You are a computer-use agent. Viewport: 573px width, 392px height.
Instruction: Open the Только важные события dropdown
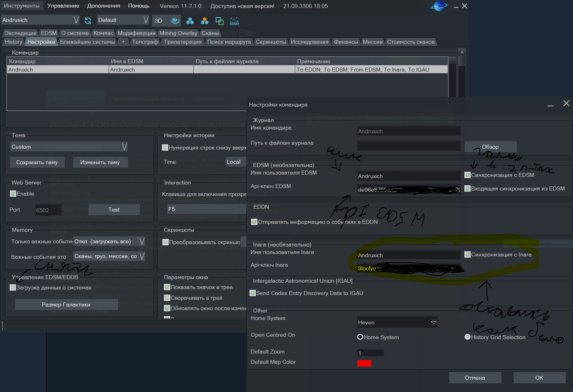coord(109,241)
